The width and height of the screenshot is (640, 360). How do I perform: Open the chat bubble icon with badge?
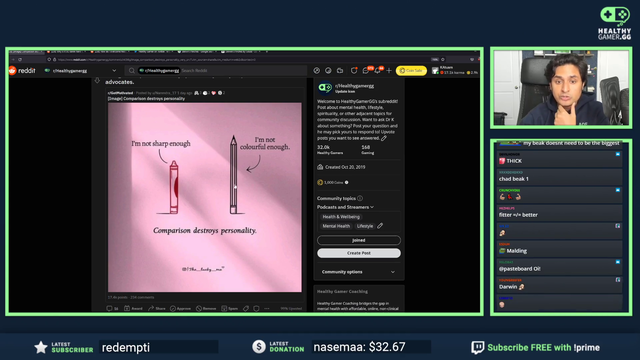[366, 71]
